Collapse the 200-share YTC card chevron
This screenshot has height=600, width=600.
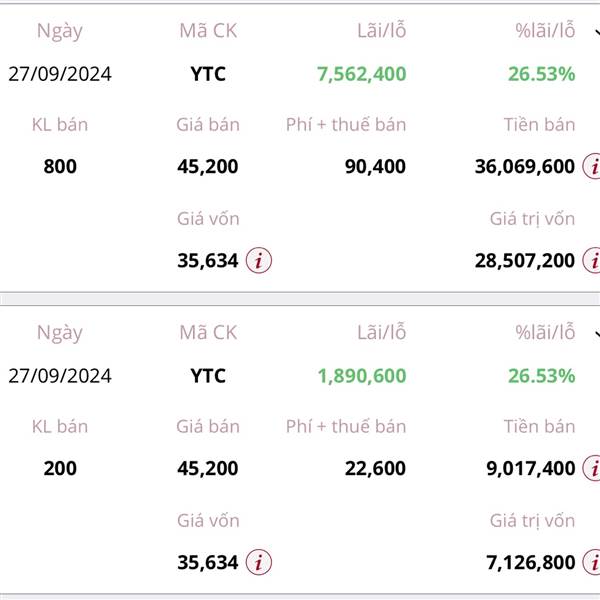click(x=595, y=334)
